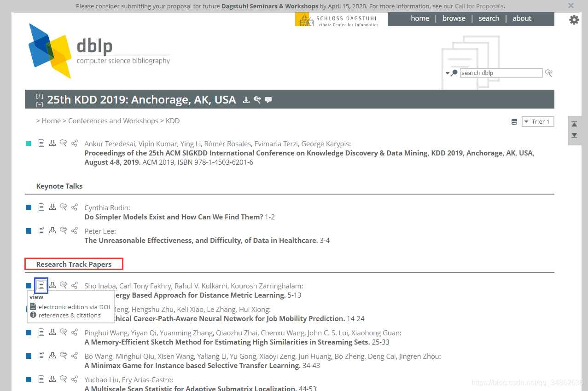Collapse all entries with [–] toggle

(x=40, y=104)
